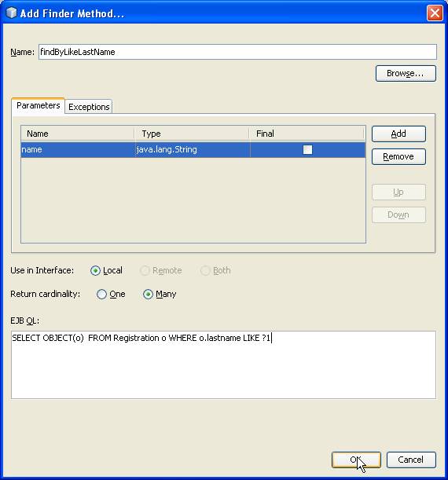Switch to the Exceptions tab

tap(89, 107)
